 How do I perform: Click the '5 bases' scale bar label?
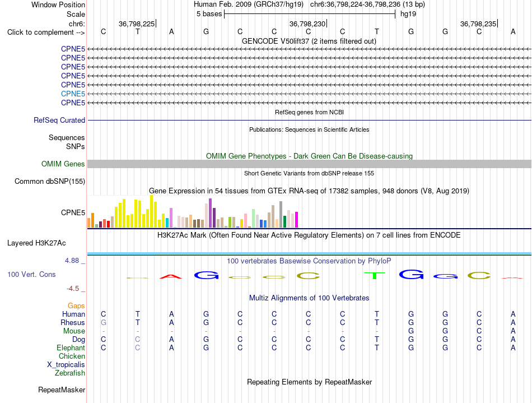[x=209, y=14]
